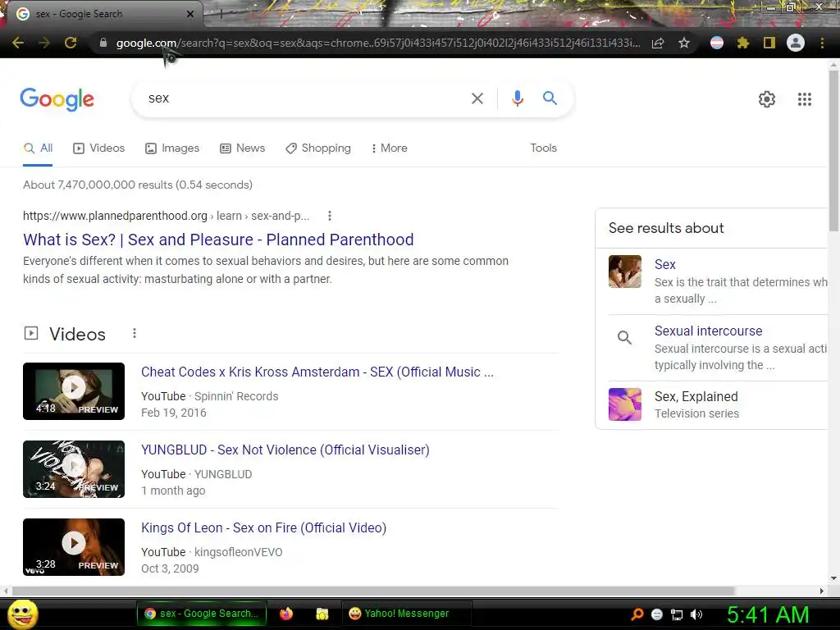Click the round white tray icon
This screenshot has height=630, width=840.
[657, 614]
